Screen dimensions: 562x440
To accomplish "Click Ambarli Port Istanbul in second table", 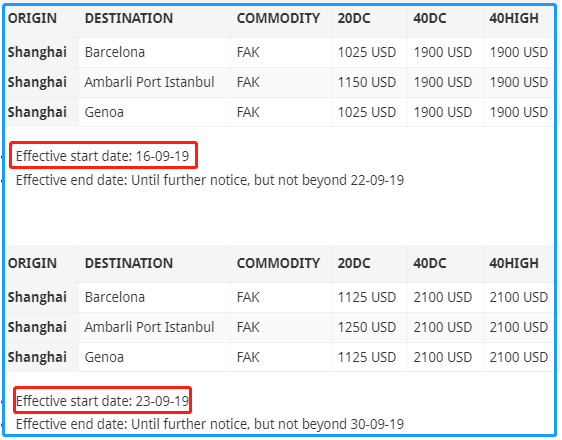I will click(149, 327).
